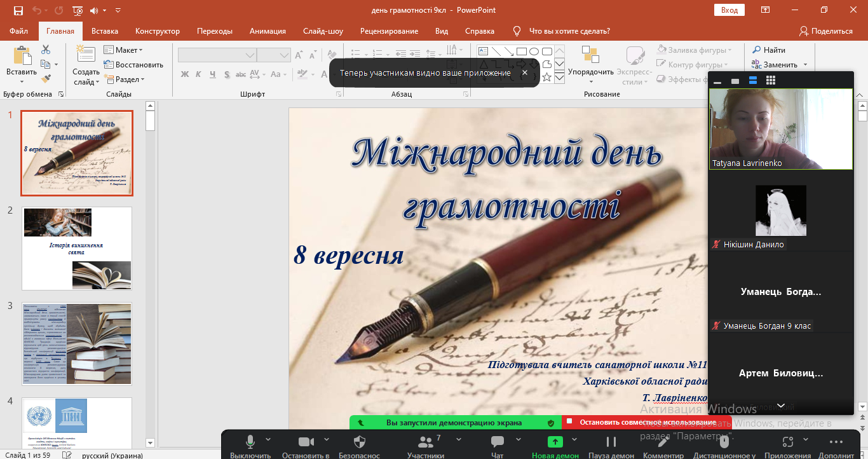Start the slideshow from the quick access toolbar
The height and width of the screenshot is (459, 868).
pyautogui.click(x=78, y=10)
